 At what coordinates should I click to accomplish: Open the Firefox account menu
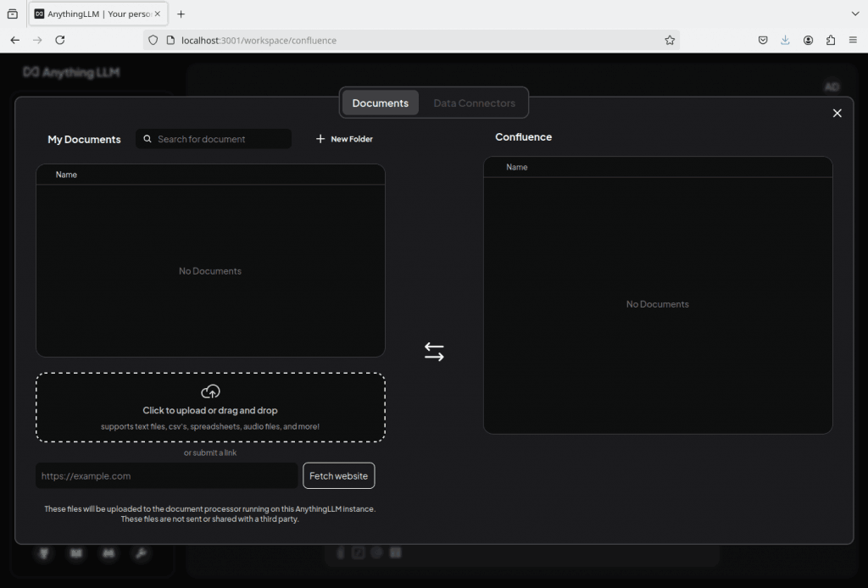[x=808, y=40]
